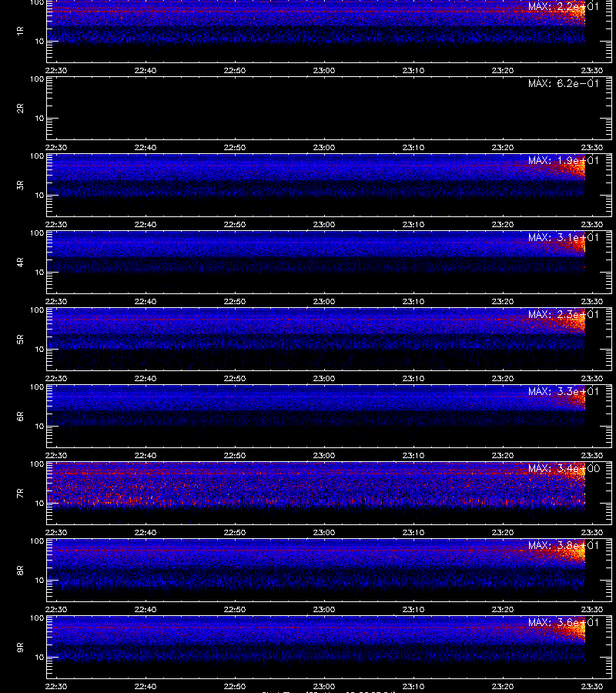Click the empty 2R spectrogram panel
Viewport: 616px width, 693px height.
[x=329, y=109]
